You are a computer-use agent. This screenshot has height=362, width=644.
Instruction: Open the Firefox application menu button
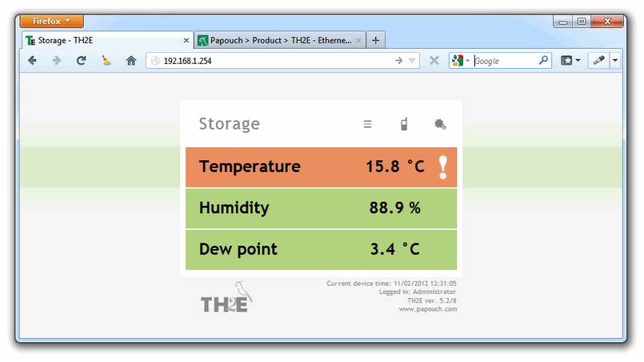(x=52, y=21)
